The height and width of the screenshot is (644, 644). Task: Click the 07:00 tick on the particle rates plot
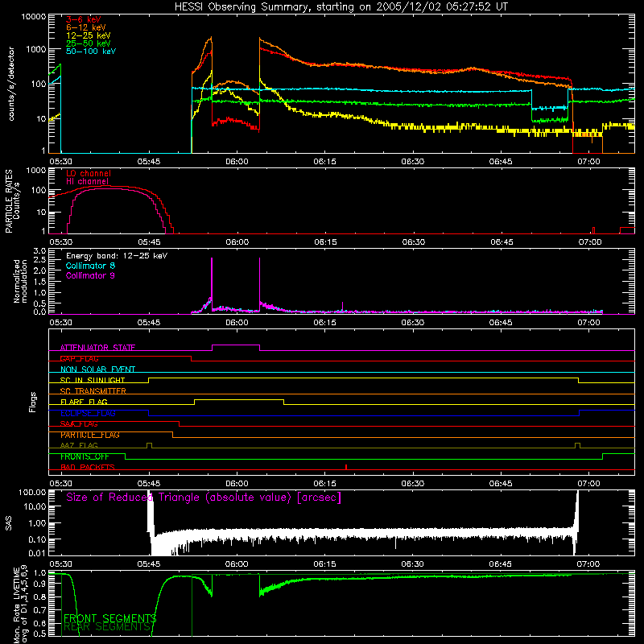tap(590, 242)
